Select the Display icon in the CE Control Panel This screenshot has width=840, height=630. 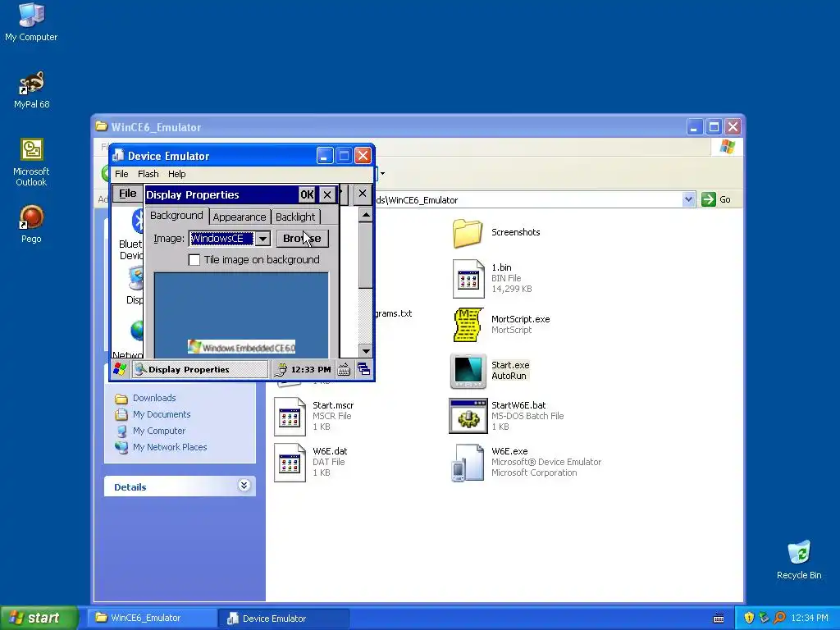136,278
